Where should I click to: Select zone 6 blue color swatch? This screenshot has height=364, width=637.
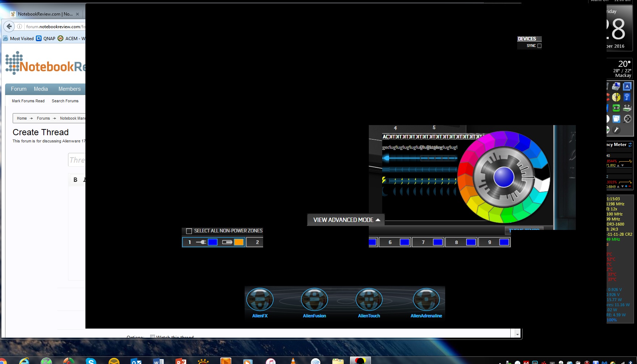point(405,242)
